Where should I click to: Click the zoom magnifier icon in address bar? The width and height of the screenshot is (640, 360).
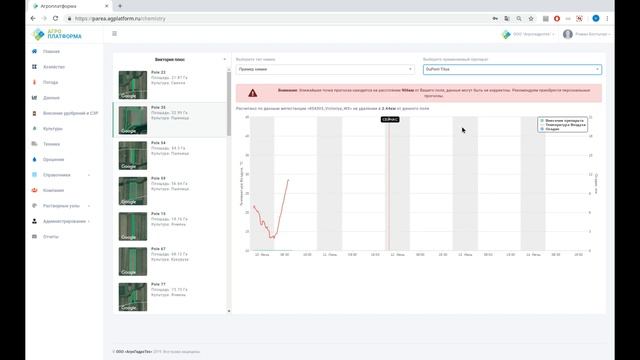coord(519,18)
